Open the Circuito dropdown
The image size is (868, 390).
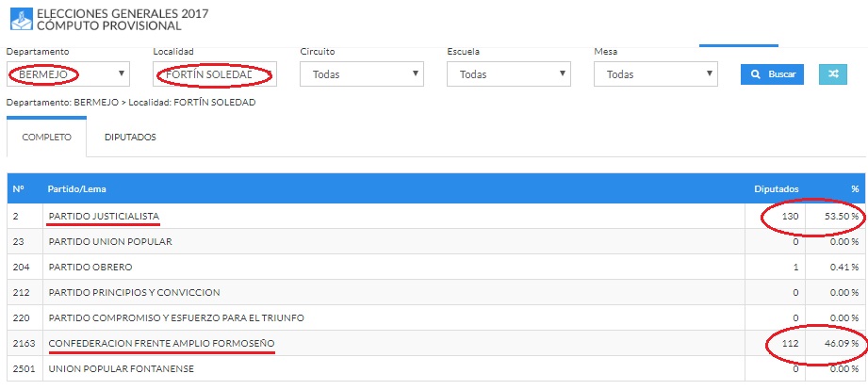pyautogui.click(x=362, y=74)
